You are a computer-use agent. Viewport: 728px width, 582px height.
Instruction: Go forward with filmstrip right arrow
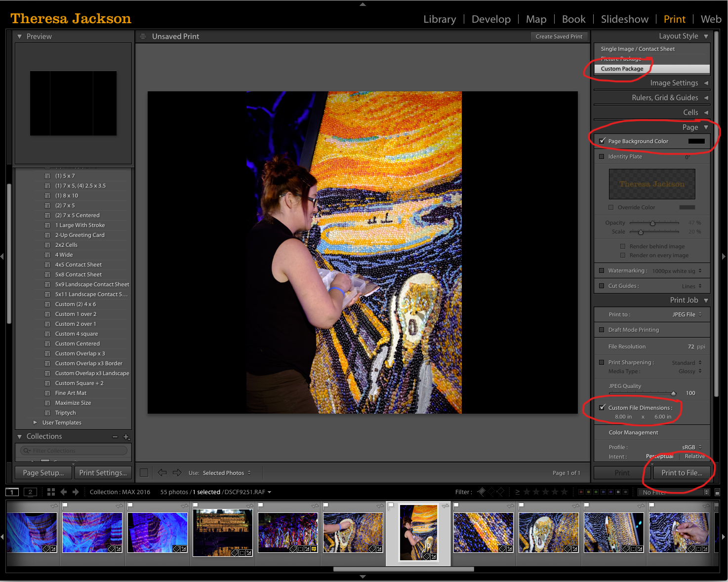tap(76, 492)
